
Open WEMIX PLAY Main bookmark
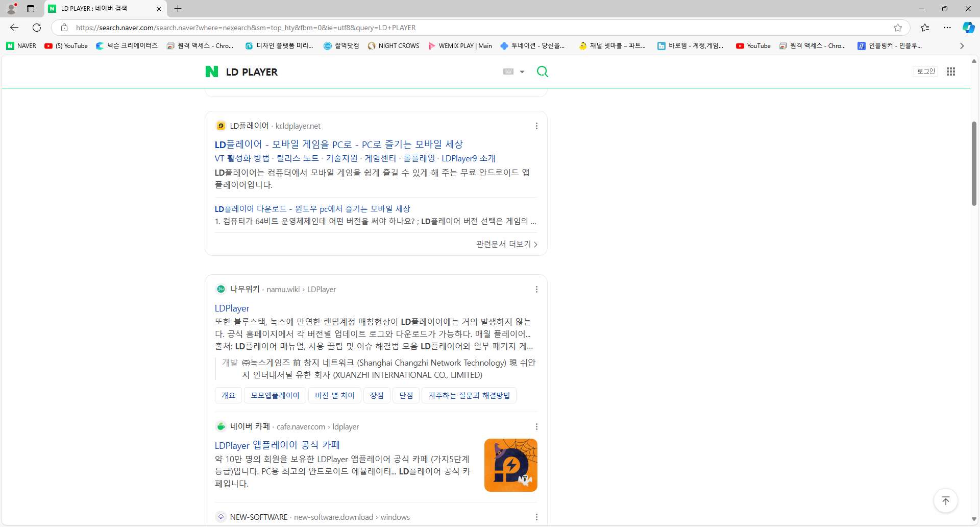(x=460, y=46)
